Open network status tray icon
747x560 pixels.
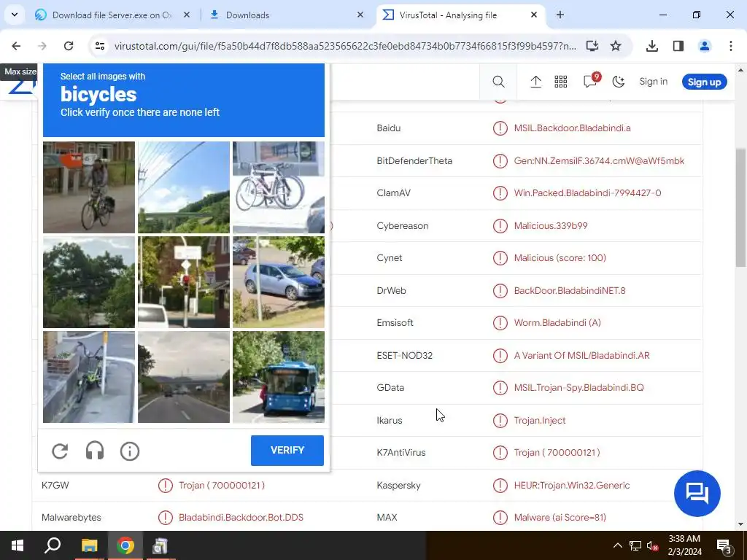point(635,545)
